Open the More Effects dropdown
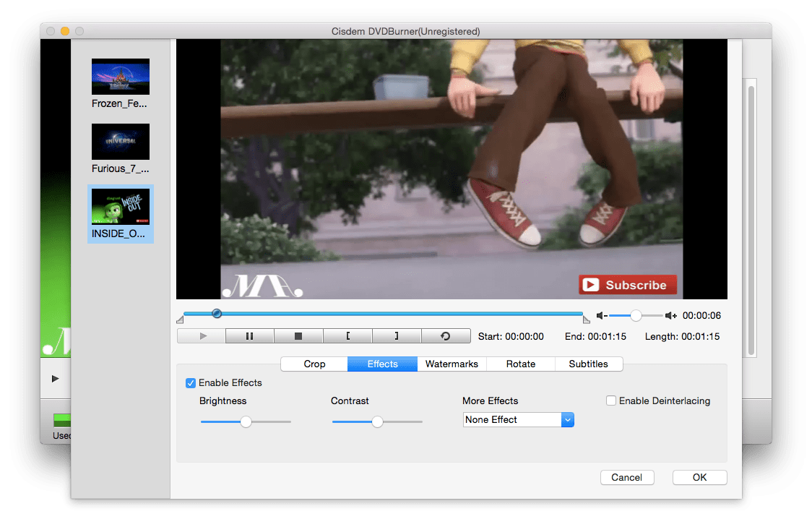Screen dimensions: 812x514 click(x=519, y=420)
